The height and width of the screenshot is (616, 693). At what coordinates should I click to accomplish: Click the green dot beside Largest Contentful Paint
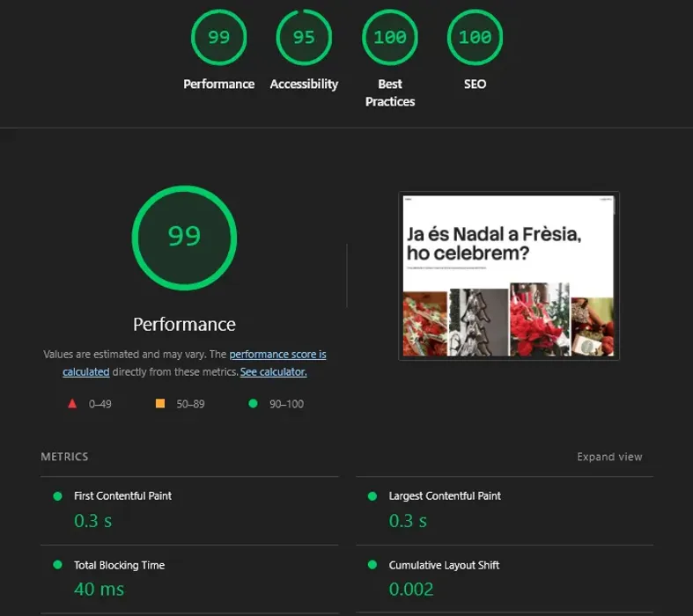click(x=372, y=496)
